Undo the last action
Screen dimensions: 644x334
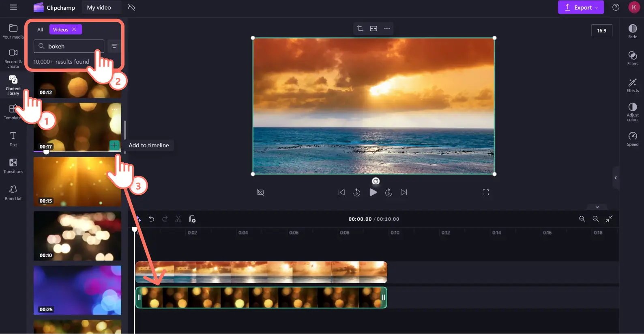pos(151,219)
